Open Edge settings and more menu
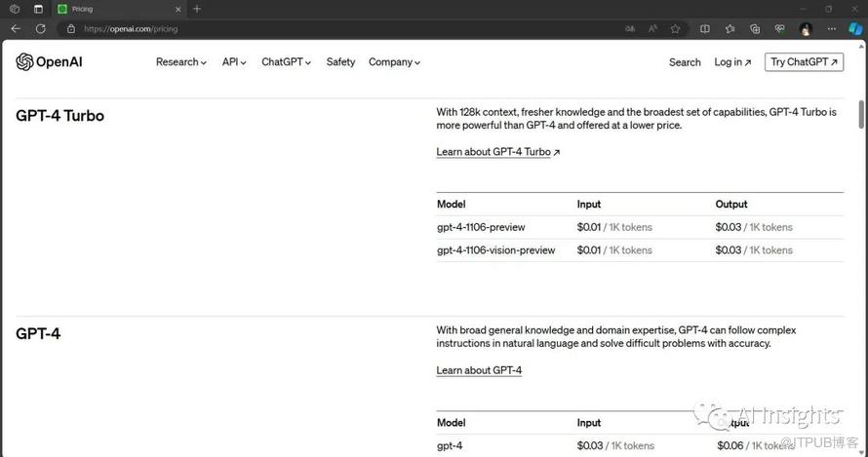This screenshot has height=457, width=868. 830,29
